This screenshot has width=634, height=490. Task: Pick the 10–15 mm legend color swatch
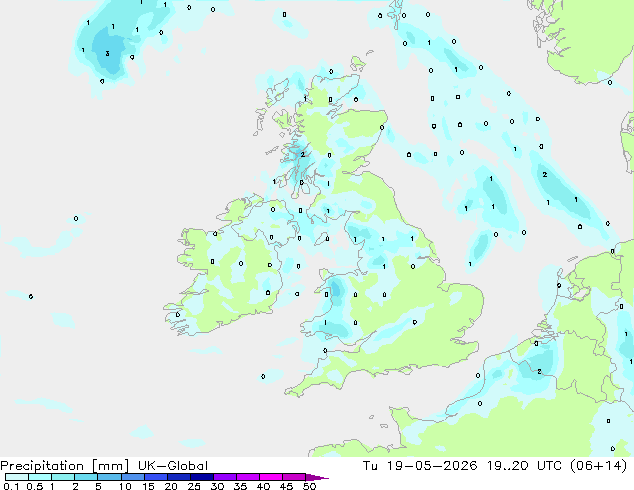pyautogui.click(x=133, y=477)
